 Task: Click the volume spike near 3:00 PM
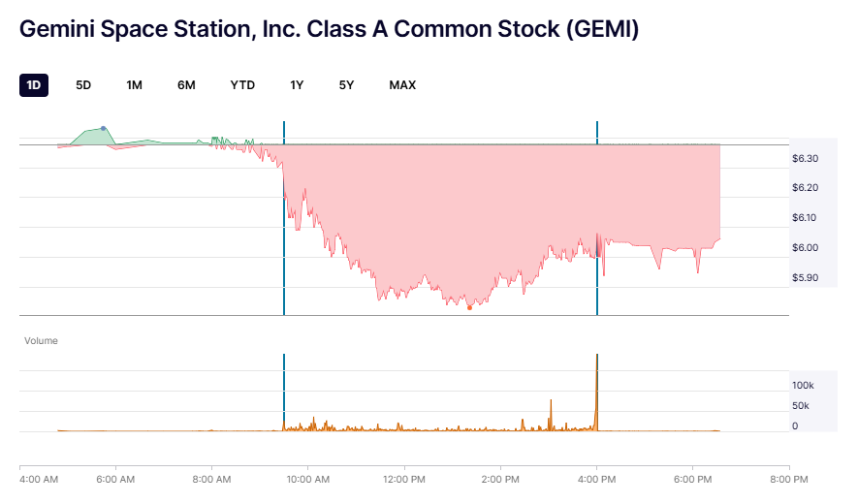tap(551, 414)
